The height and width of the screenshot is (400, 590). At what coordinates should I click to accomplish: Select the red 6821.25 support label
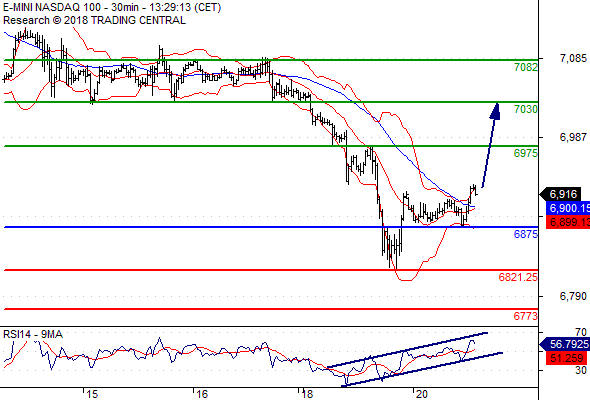click(518, 277)
